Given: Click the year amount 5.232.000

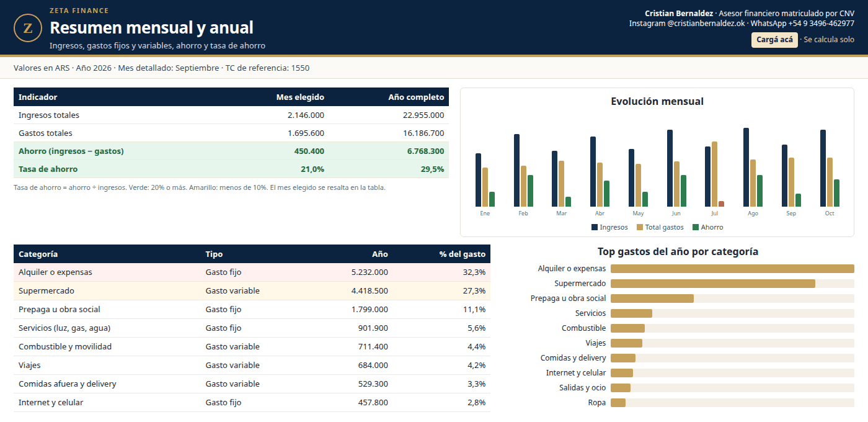Looking at the screenshot, I should click(370, 272).
